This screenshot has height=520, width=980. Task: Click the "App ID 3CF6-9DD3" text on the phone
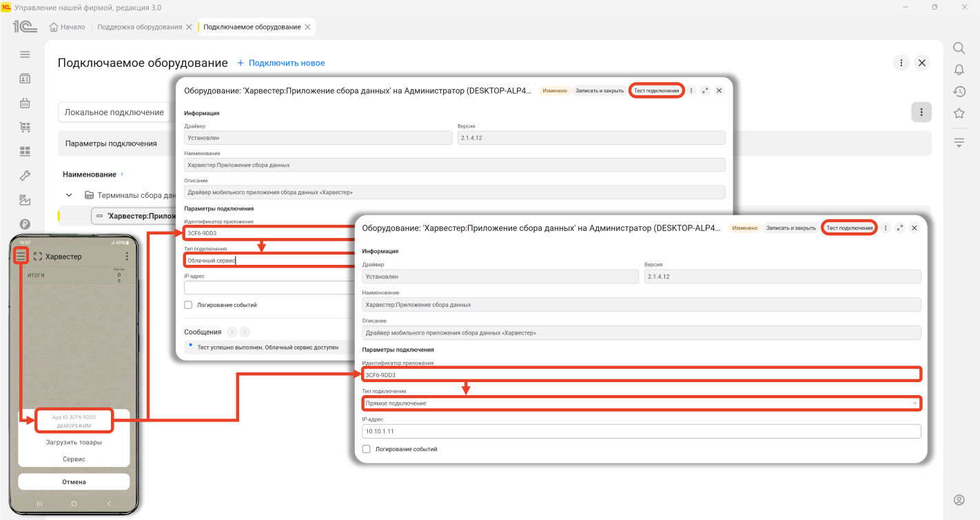point(74,417)
